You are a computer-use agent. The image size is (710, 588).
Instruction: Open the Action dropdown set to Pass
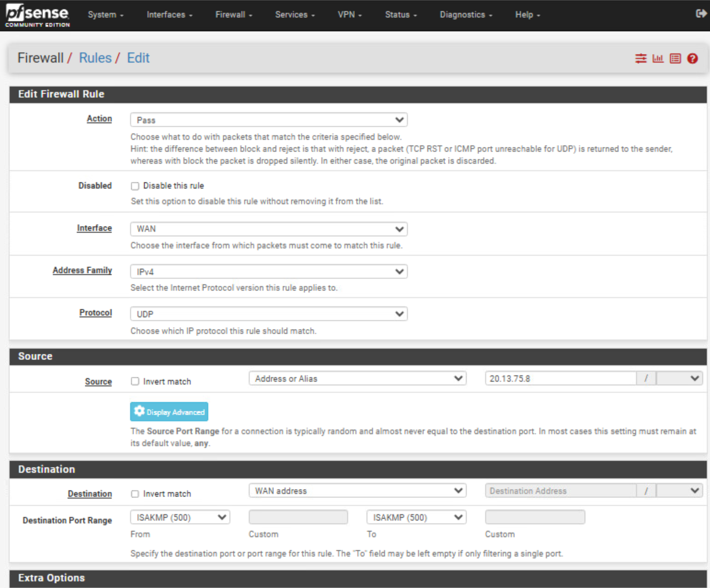click(x=268, y=120)
